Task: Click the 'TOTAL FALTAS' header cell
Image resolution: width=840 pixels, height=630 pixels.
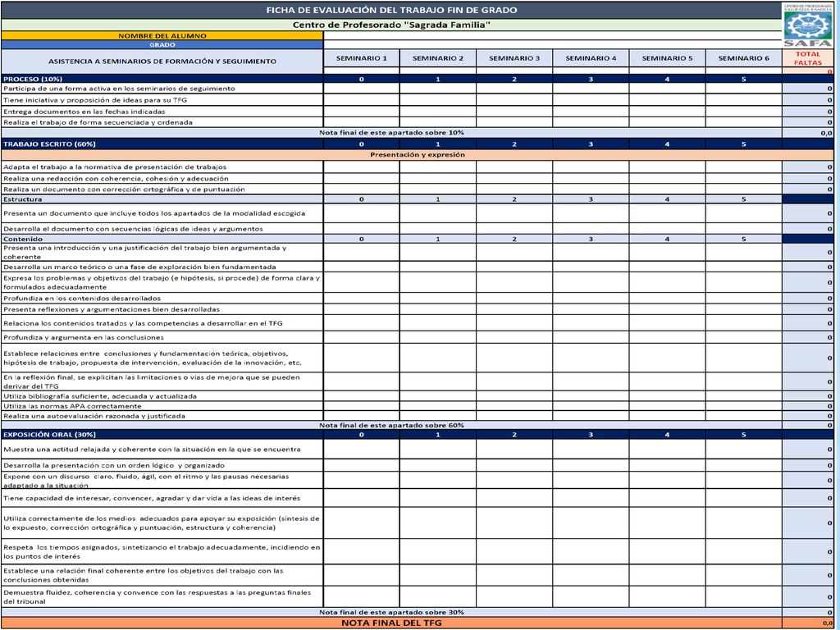Action: click(x=808, y=58)
